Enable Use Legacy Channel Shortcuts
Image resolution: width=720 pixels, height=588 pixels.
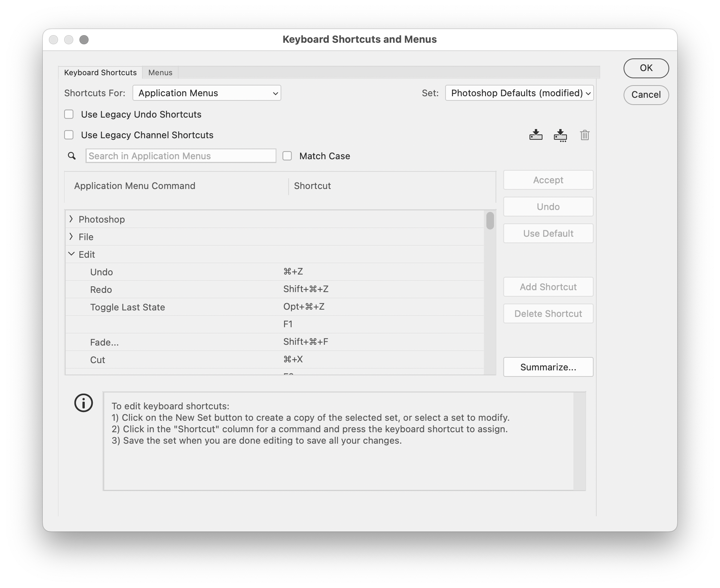tap(69, 135)
